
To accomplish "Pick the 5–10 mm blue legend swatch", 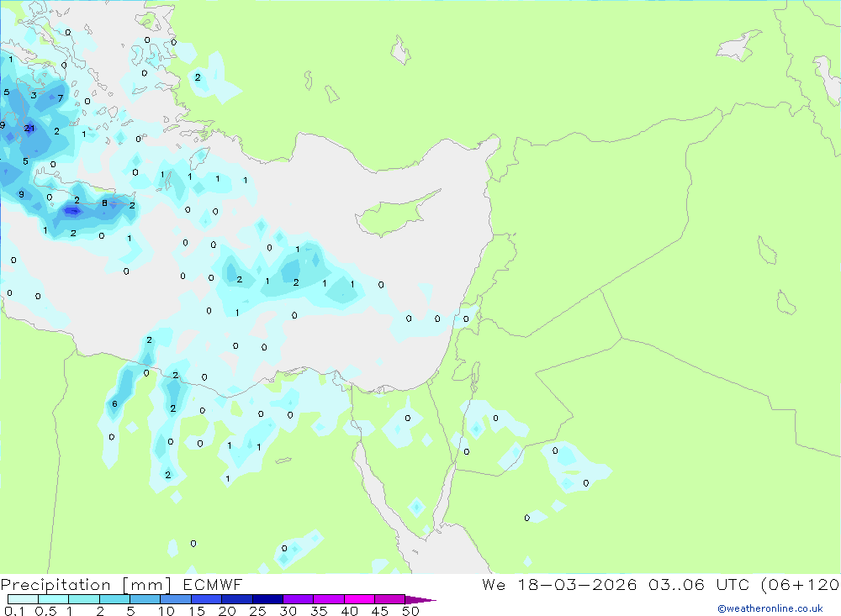I will click(x=145, y=599).
